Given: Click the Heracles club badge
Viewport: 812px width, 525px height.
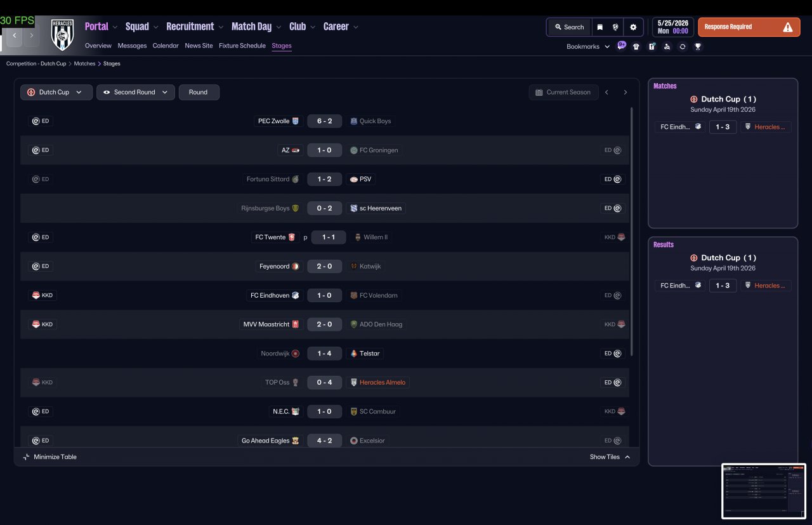Looking at the screenshot, I should 63,34.
